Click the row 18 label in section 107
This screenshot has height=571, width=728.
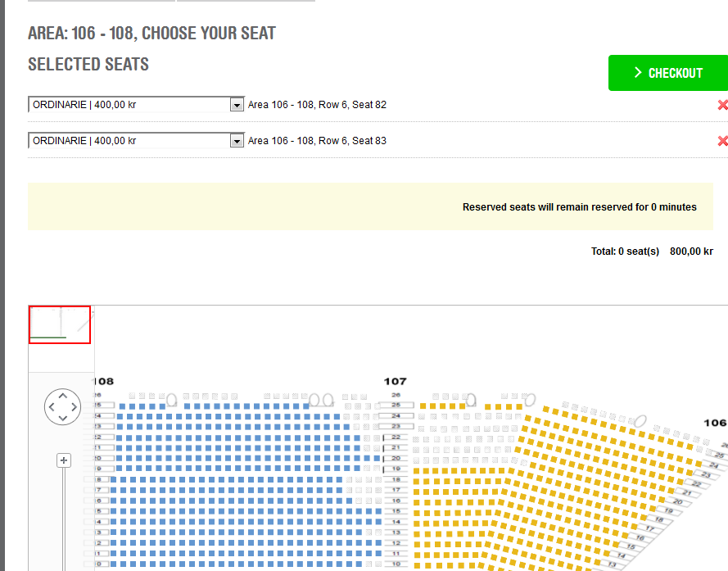point(396,479)
